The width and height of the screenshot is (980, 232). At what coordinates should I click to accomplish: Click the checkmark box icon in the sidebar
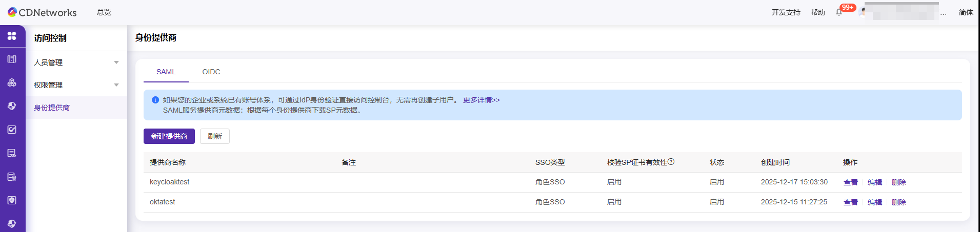point(12,130)
